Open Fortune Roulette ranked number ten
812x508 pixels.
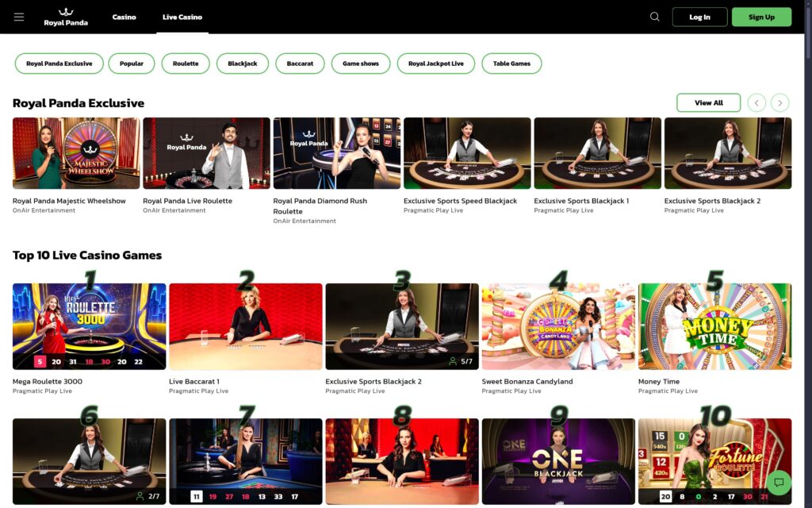(x=714, y=461)
